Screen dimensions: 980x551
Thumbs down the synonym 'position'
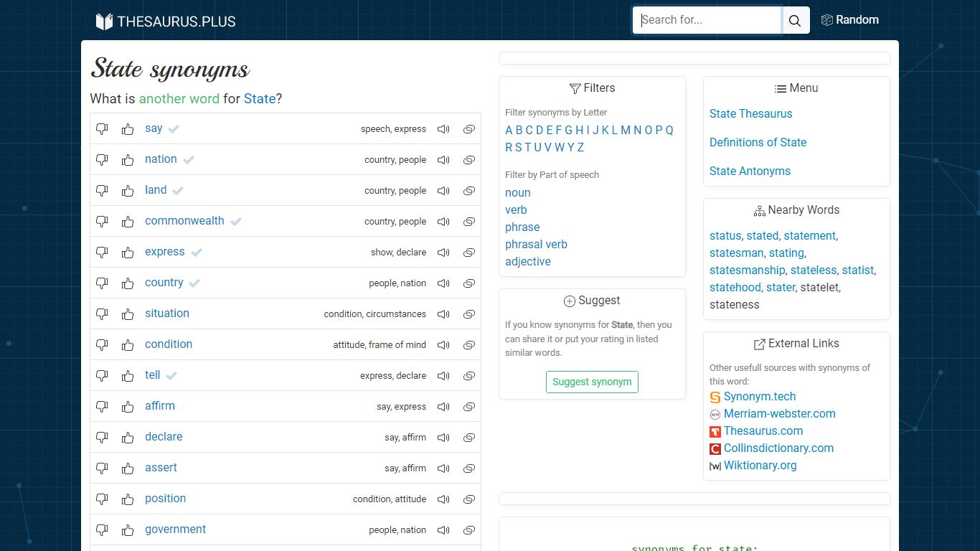point(102,499)
